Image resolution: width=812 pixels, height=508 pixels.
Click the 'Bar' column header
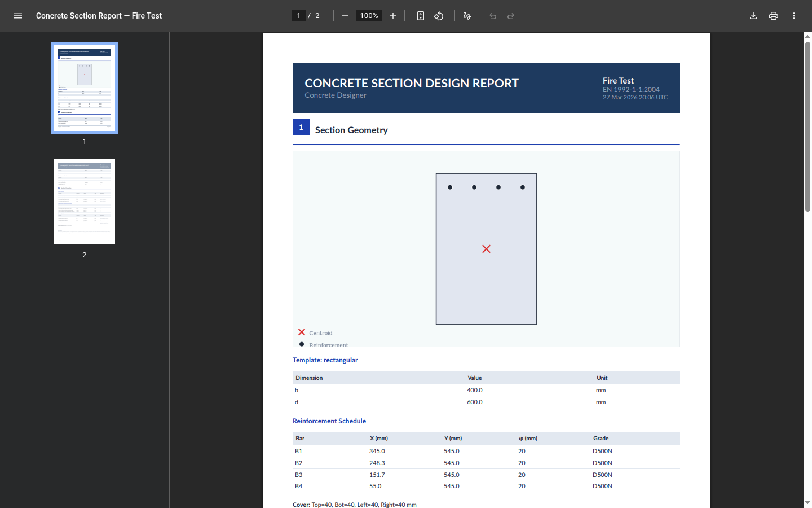[x=300, y=438]
